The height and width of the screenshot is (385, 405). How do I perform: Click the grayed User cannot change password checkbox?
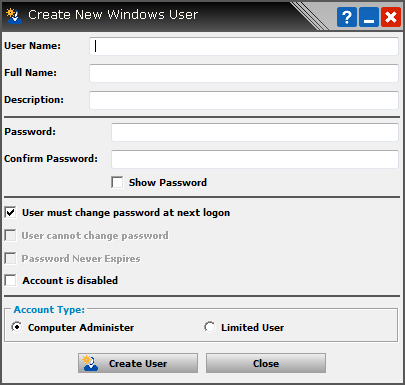tap(10, 236)
